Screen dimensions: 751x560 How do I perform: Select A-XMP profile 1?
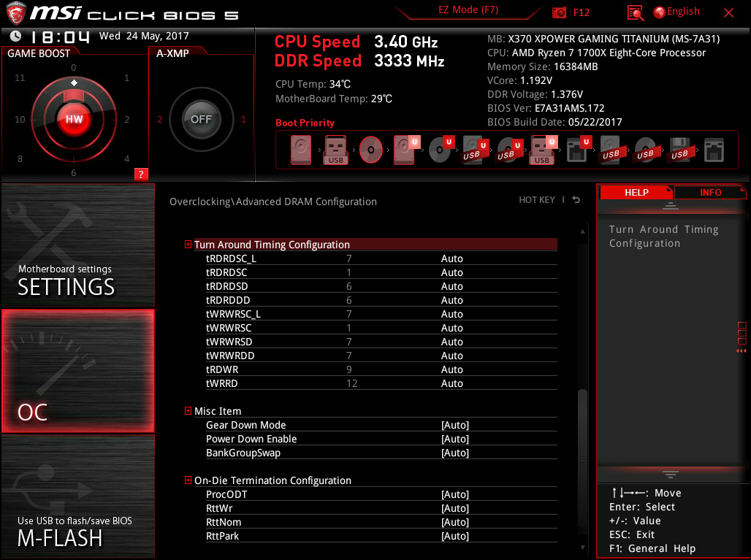pyautogui.click(x=243, y=119)
